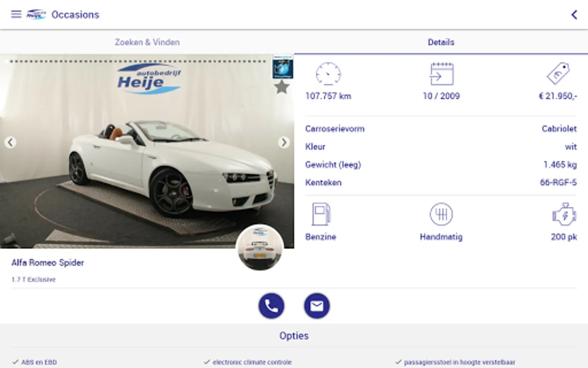Select the Cabriolet value
The height and width of the screenshot is (368, 588).
pyautogui.click(x=559, y=129)
